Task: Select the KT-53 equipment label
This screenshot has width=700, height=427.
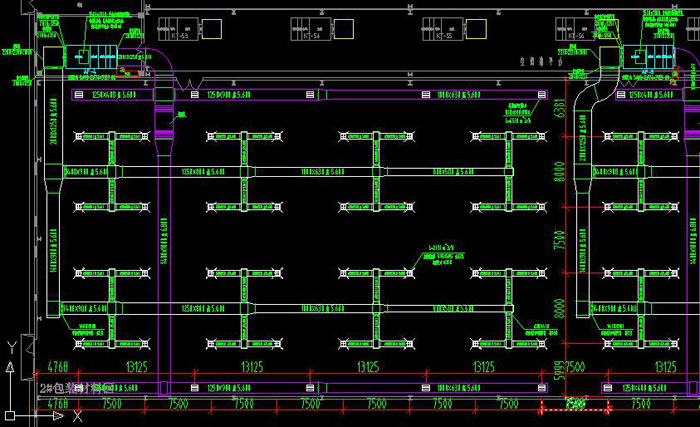Action: (x=180, y=35)
